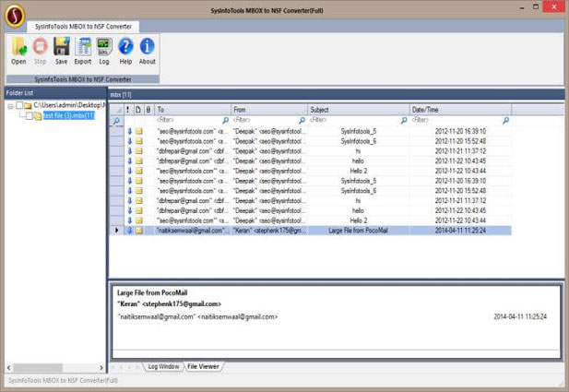
Task: Click the From column filter search icon
Action: [302, 120]
